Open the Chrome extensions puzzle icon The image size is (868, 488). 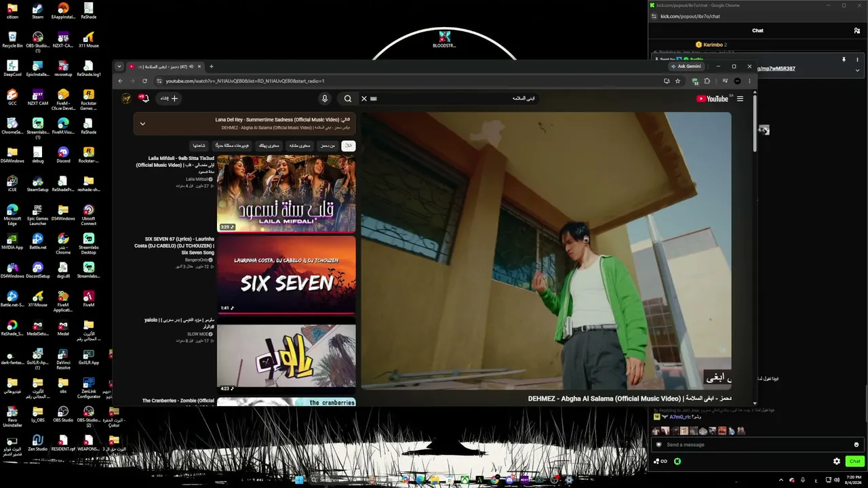707,81
